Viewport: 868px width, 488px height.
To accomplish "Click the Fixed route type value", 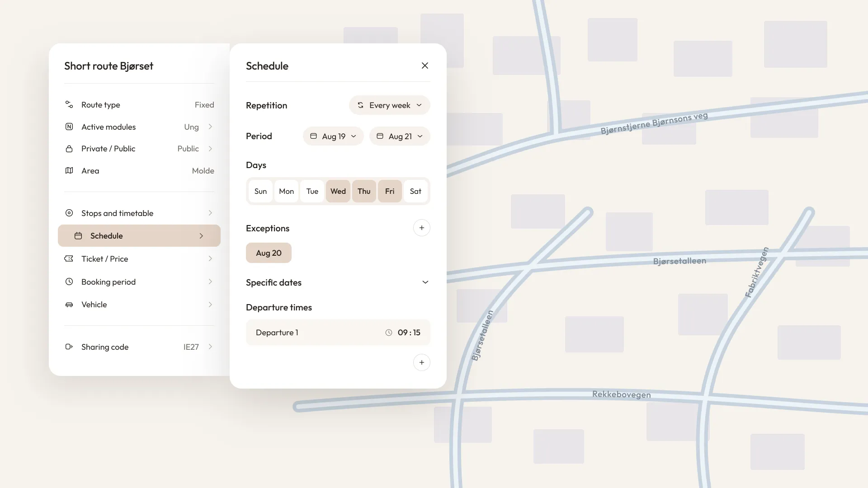I will (x=204, y=105).
